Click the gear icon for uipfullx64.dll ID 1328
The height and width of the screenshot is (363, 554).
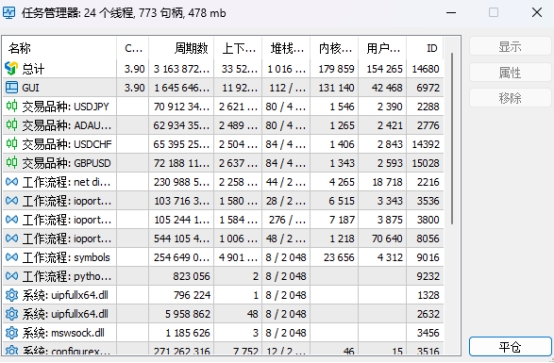12,295
